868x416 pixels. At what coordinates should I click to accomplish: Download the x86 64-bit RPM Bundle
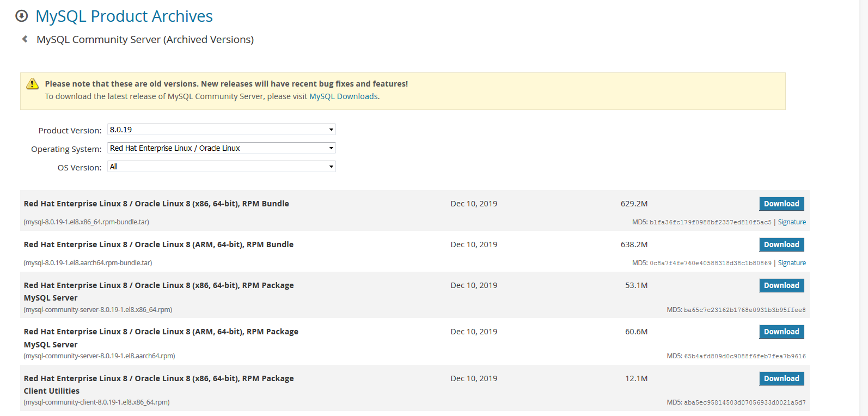(x=781, y=204)
